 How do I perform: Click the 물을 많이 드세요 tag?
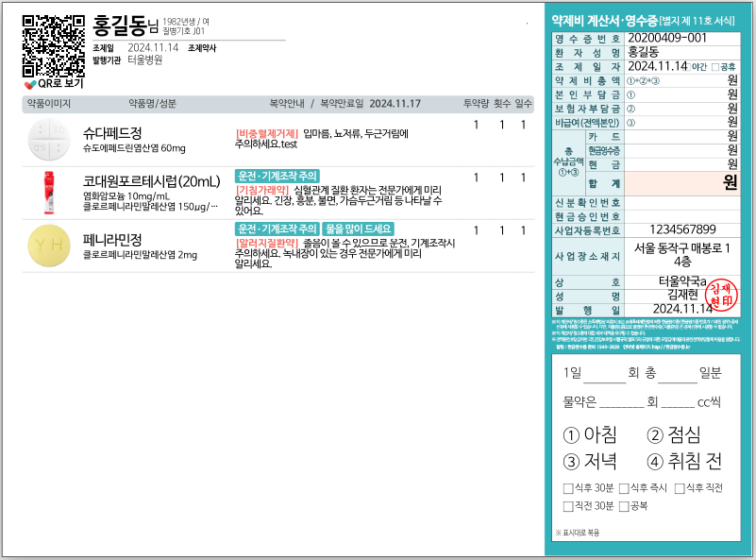pos(359,229)
